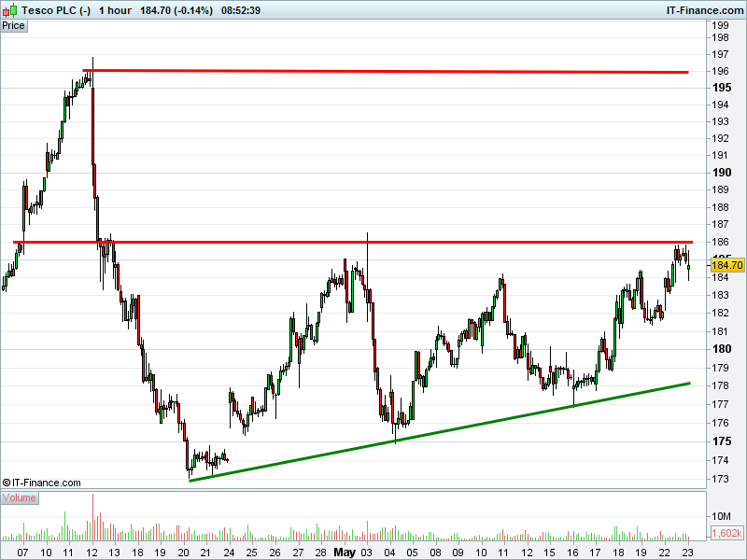Click the Price panel label
Viewport: 747px width, 560px height.
point(14,26)
